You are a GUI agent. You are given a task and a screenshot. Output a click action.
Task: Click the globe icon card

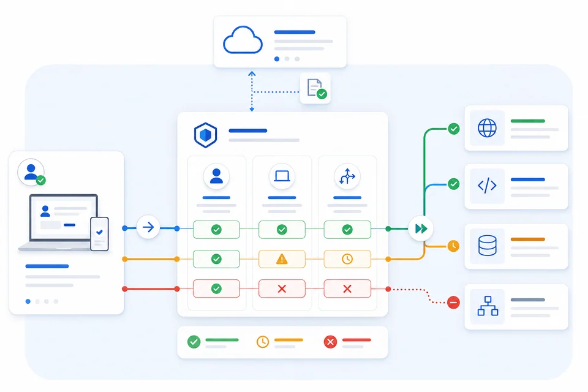516,128
